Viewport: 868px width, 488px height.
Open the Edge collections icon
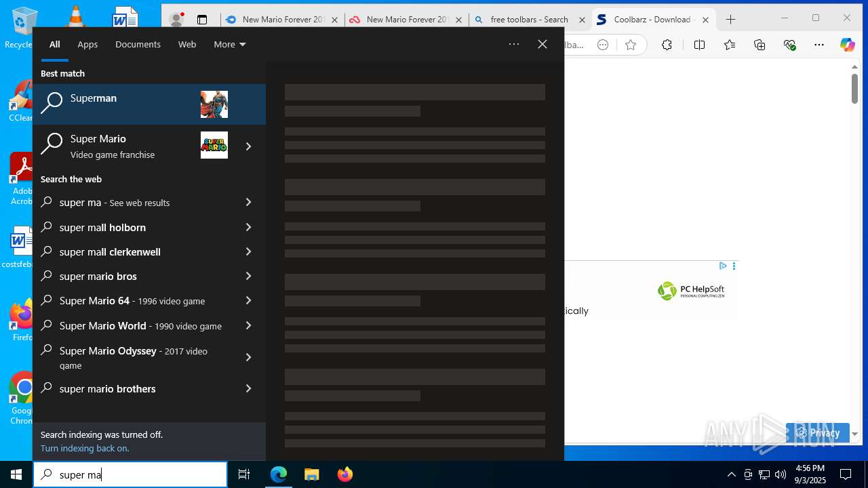759,45
